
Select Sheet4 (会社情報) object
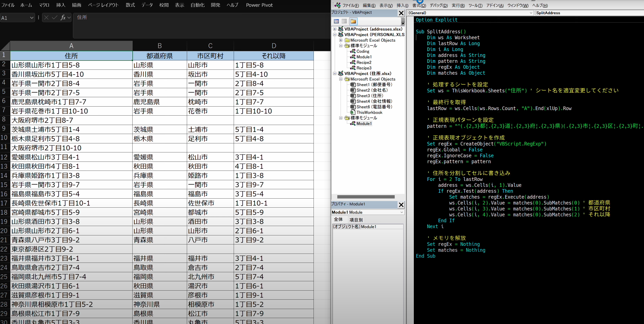374,101
